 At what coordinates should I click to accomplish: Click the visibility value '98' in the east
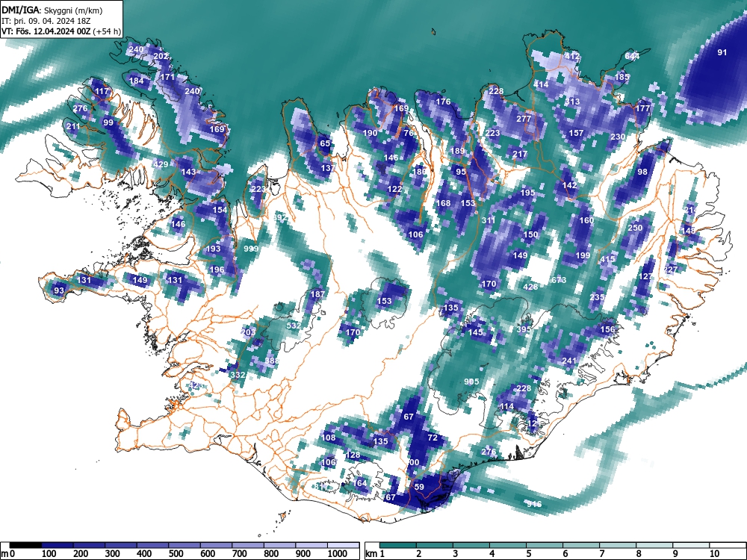642,172
